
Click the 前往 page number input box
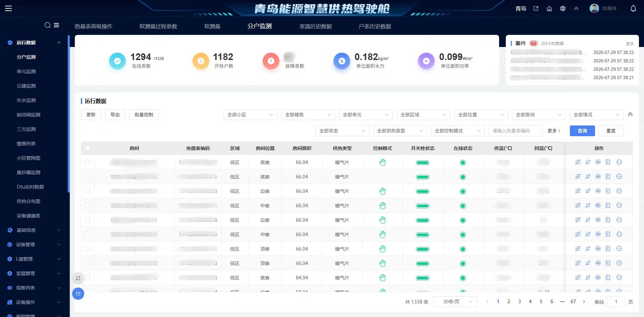click(x=616, y=302)
